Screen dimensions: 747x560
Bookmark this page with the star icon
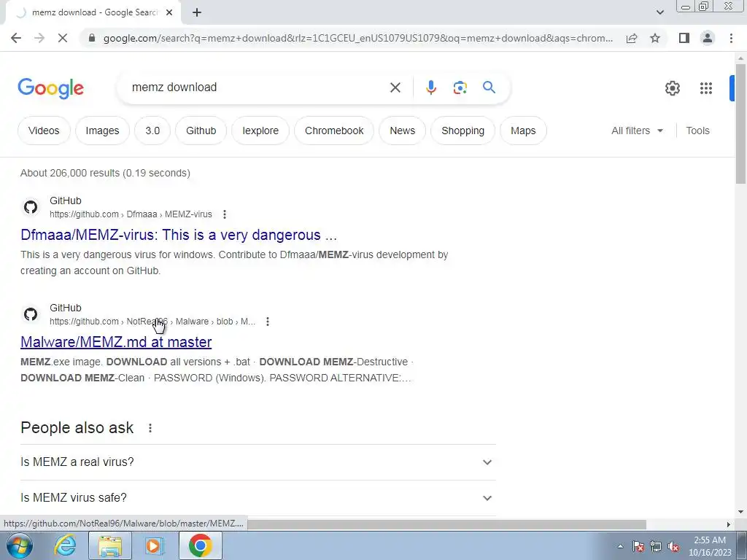click(x=655, y=38)
